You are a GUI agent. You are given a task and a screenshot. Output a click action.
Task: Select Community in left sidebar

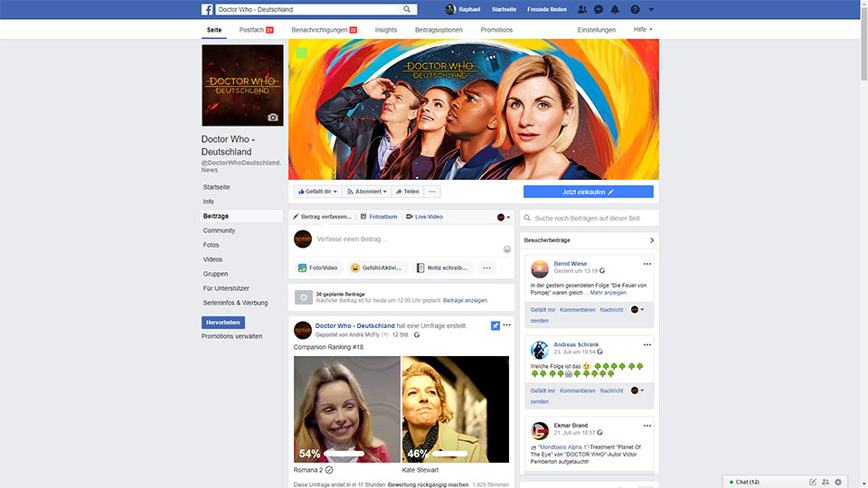pyautogui.click(x=219, y=230)
